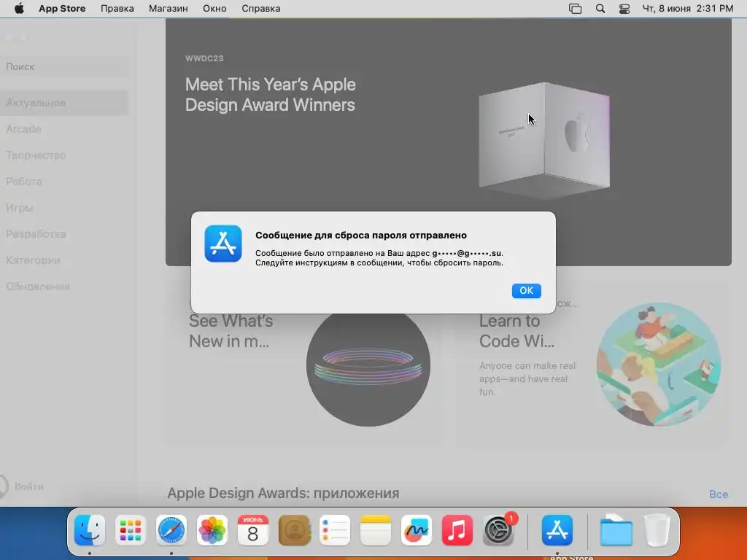Select Категории in the sidebar
The height and width of the screenshot is (560, 747).
click(64, 260)
